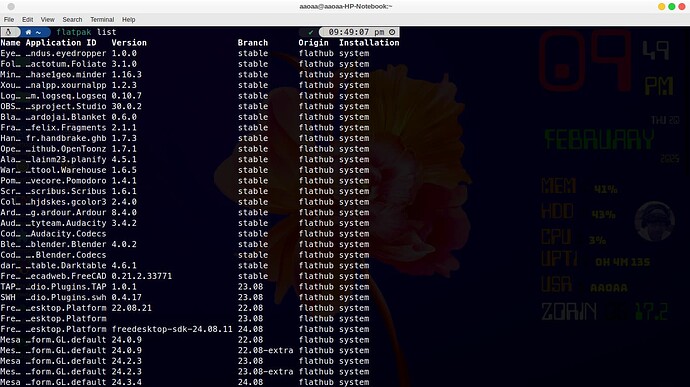Click version 2.4.0 in the gcolor3 row
This screenshot has height=387, width=690.
point(124,202)
